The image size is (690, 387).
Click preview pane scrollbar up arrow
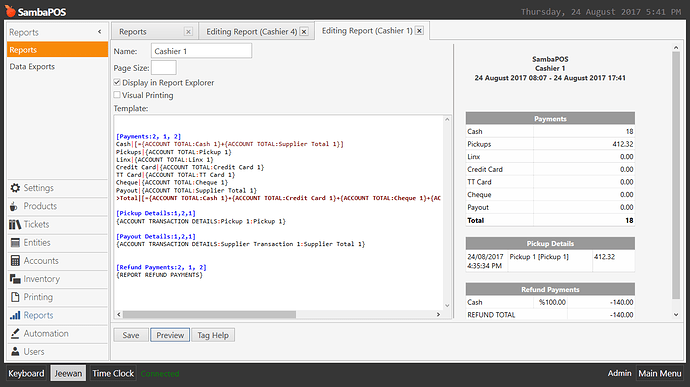676,48
